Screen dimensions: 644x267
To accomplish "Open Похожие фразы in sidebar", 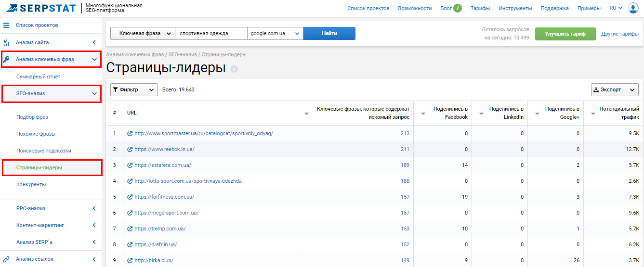I will [x=36, y=134].
